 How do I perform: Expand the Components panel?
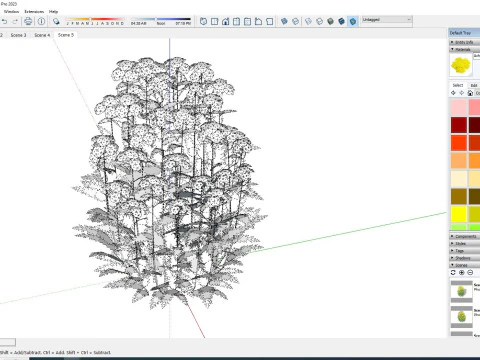[x=464, y=236]
